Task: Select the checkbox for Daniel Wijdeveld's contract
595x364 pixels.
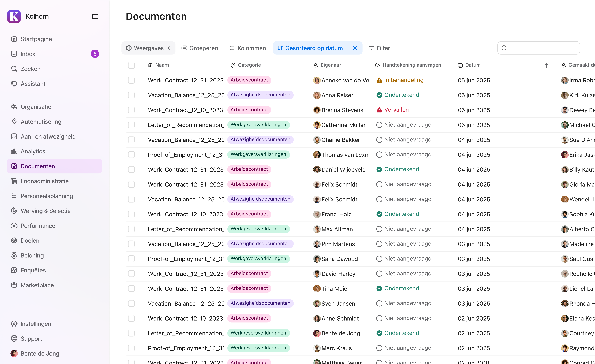Action: click(131, 169)
